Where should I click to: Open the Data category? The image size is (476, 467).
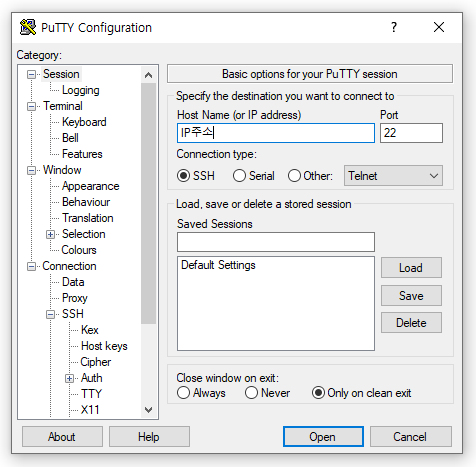73,282
